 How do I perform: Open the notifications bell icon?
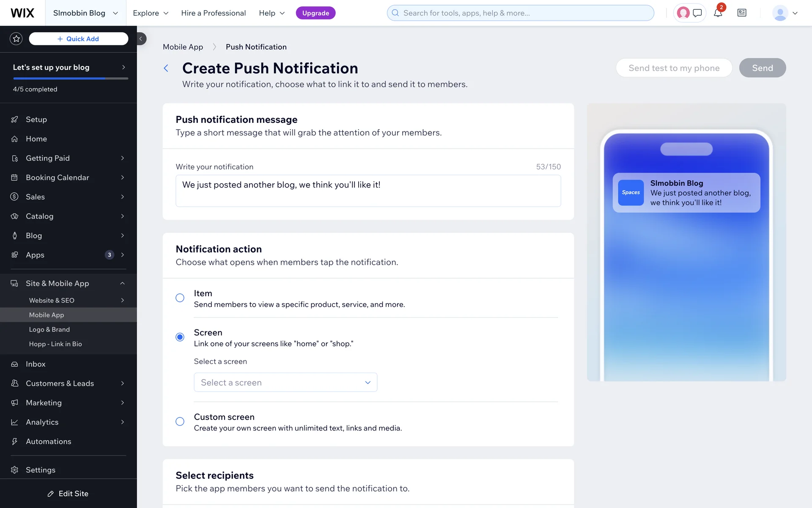(718, 13)
